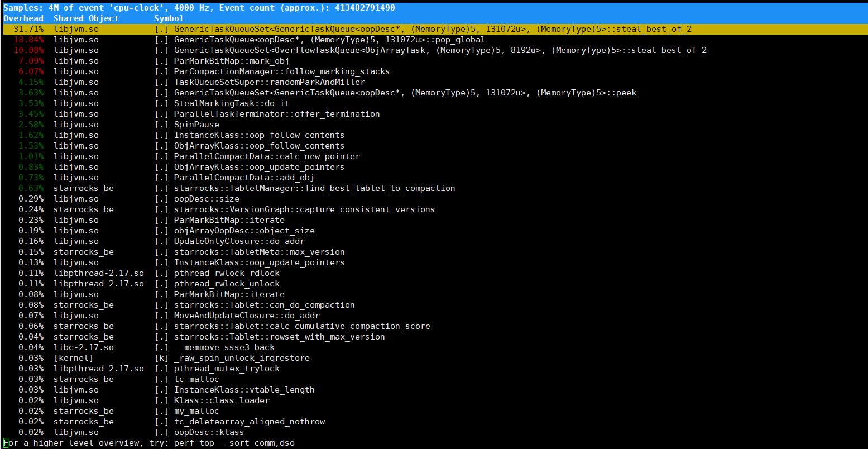Select the highlighted 31.71% steal_best_of_2 row
Image resolution: width=868 pixels, height=449 pixels.
[x=433, y=29]
